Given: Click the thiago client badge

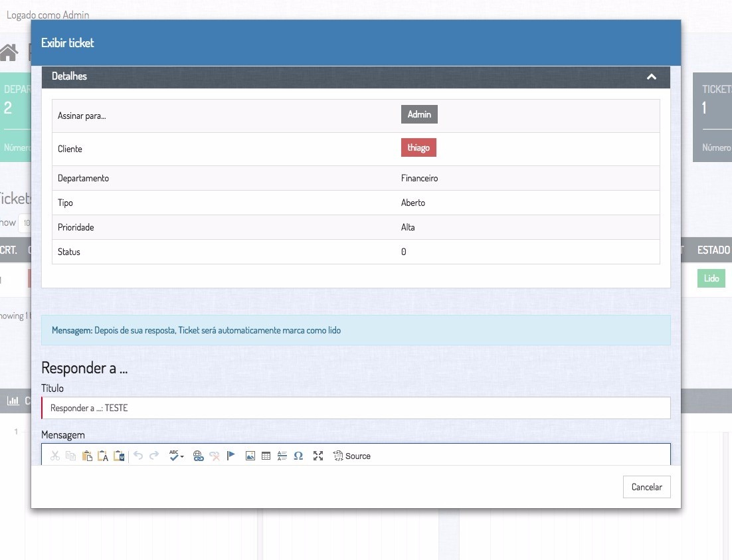Looking at the screenshot, I should pos(418,148).
